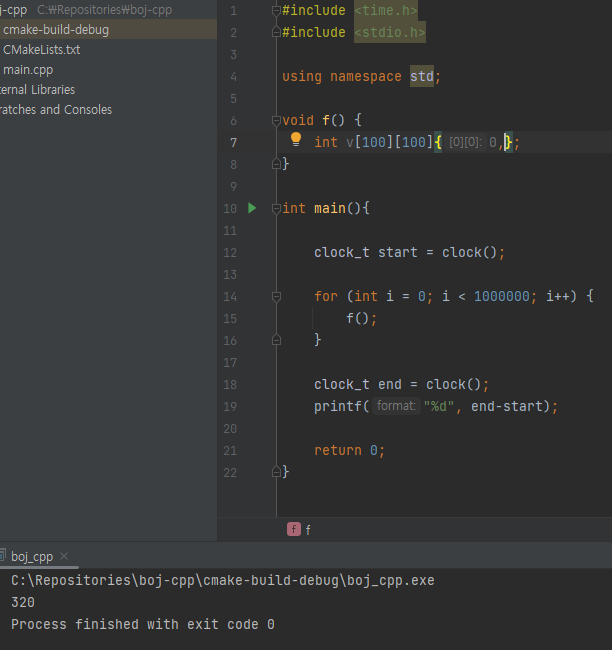Click 'clock_t end' declaration text
The height and width of the screenshot is (650, 612).
click(357, 384)
